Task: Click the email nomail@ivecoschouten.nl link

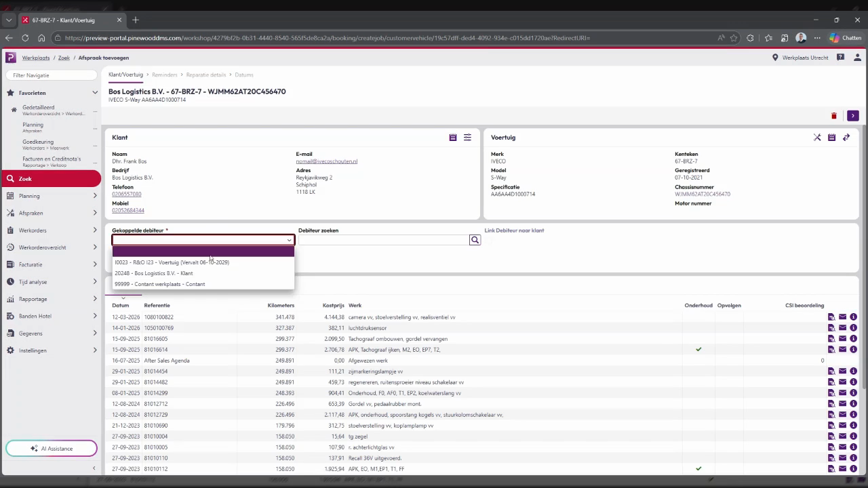Action: click(326, 161)
